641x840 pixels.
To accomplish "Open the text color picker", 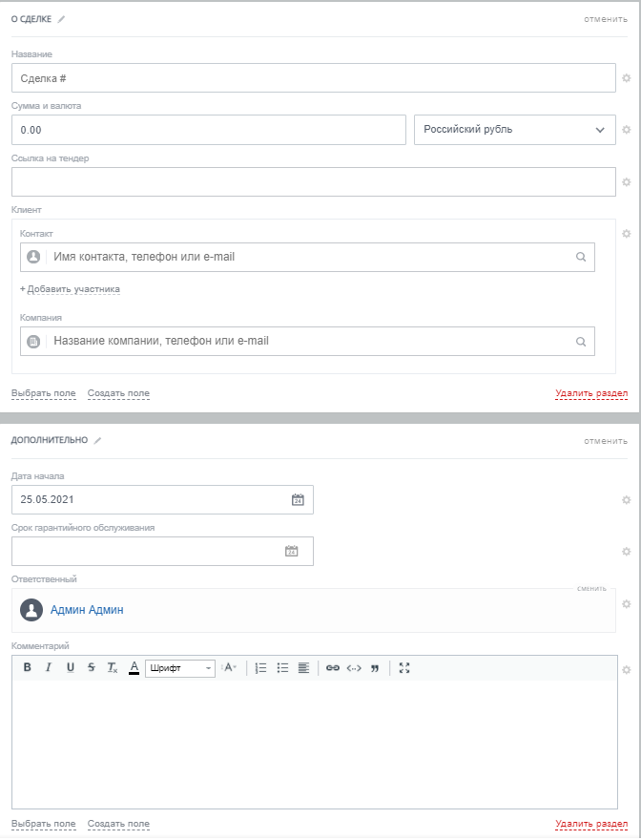I will (134, 668).
